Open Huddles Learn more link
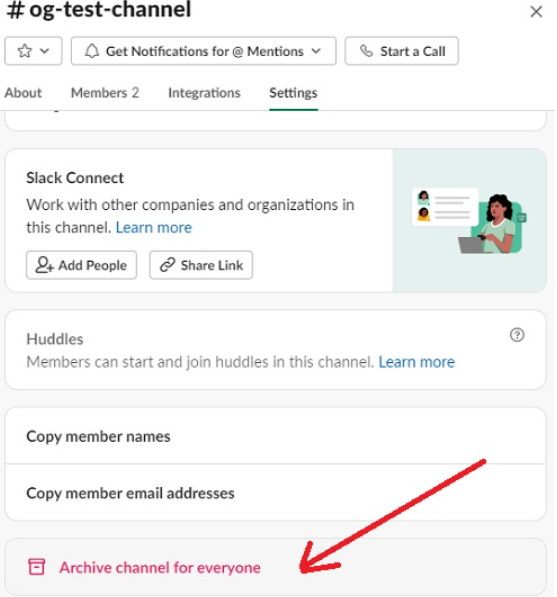 [x=417, y=362]
